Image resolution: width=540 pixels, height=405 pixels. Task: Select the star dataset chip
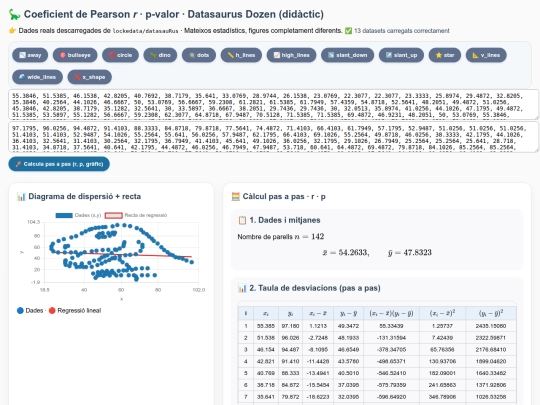[445, 55]
